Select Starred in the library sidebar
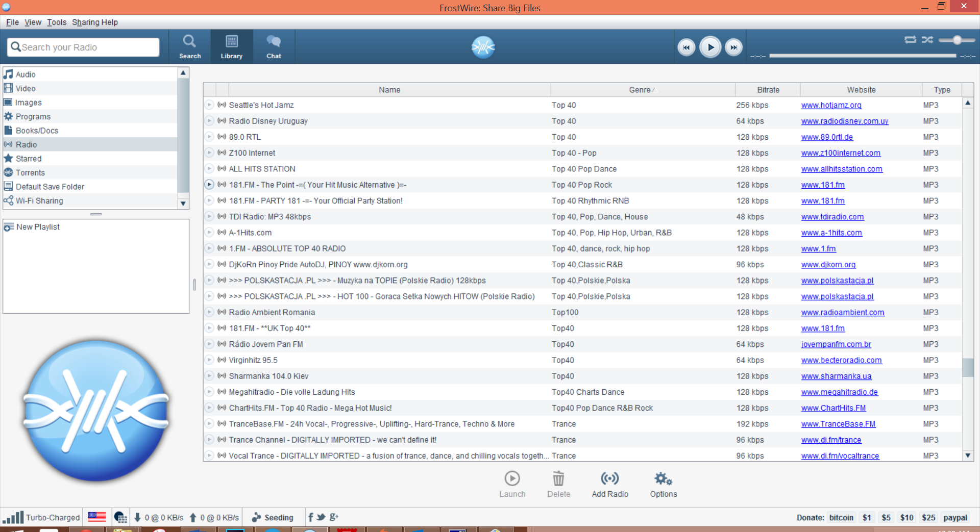 click(90, 159)
